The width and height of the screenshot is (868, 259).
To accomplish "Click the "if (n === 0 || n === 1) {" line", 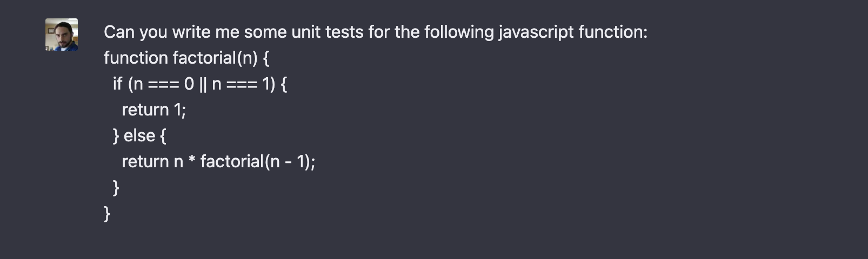I will [200, 84].
